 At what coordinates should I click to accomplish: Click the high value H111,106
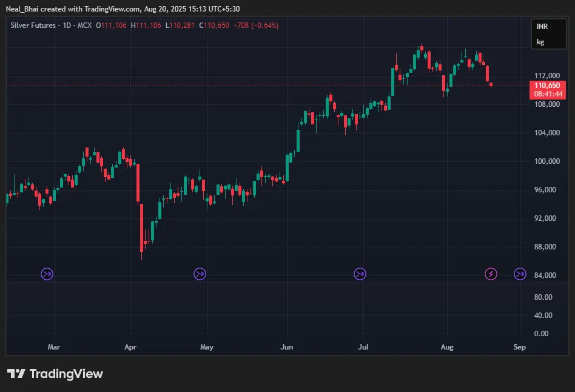pyautogui.click(x=146, y=25)
